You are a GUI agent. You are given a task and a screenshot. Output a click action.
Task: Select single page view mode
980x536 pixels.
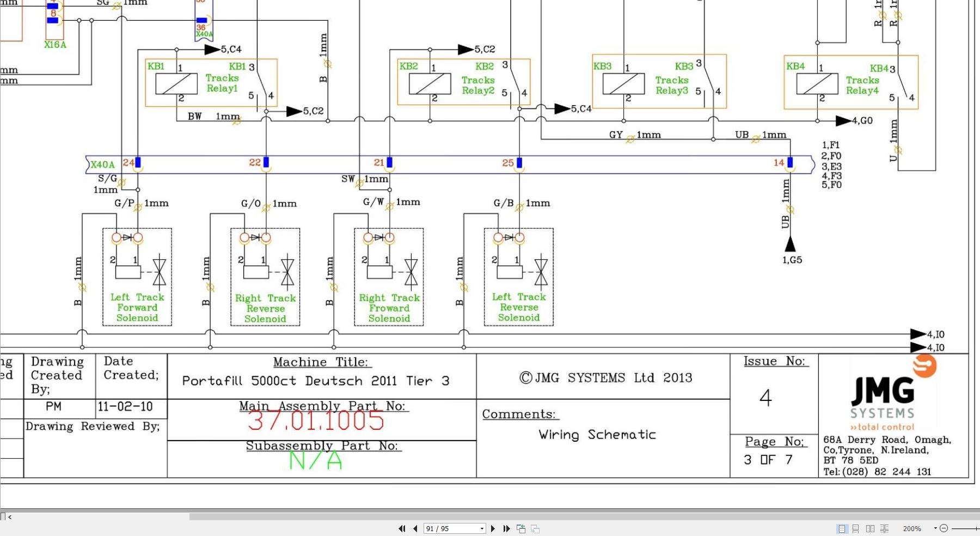[x=842, y=528]
